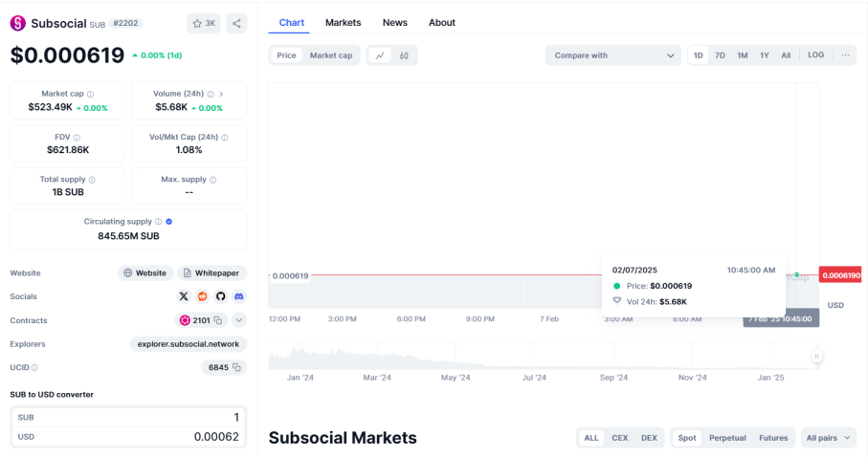868x457 pixels.
Task: Copy contract address 2101
Action: coord(218,320)
